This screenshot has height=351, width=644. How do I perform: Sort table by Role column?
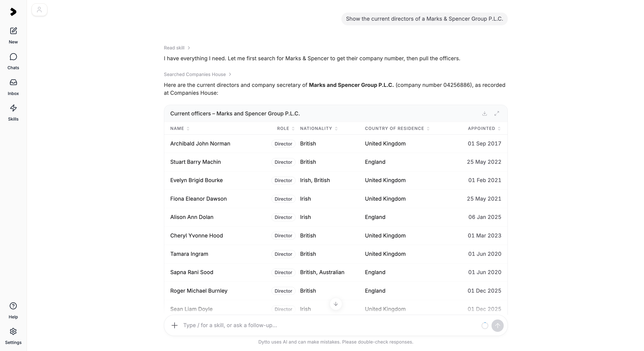coord(286,128)
